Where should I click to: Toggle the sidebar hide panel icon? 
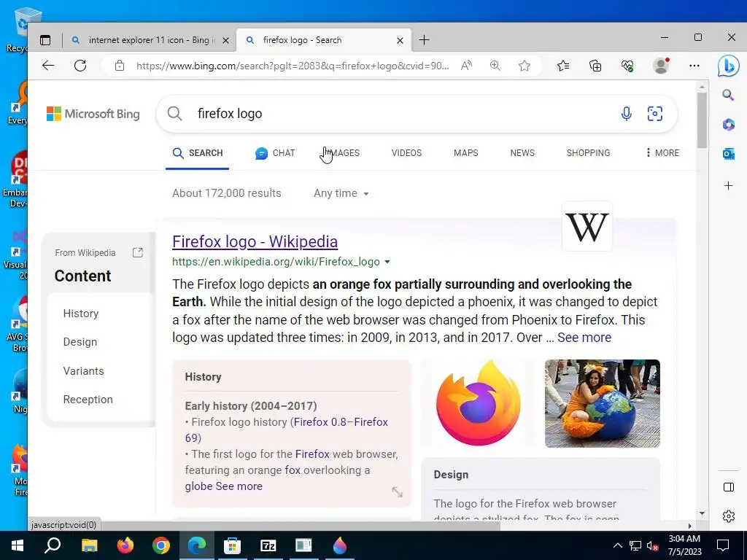[729, 487]
